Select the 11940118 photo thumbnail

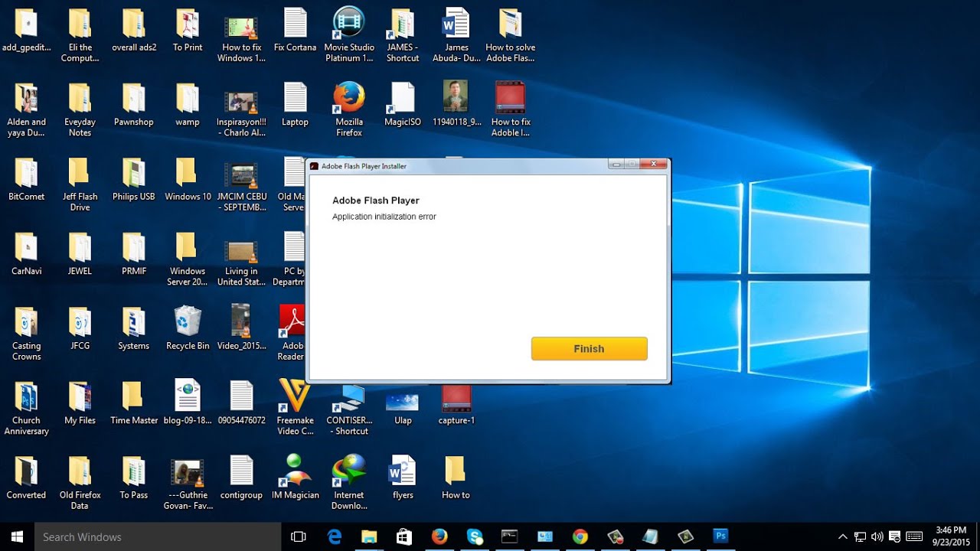point(456,104)
